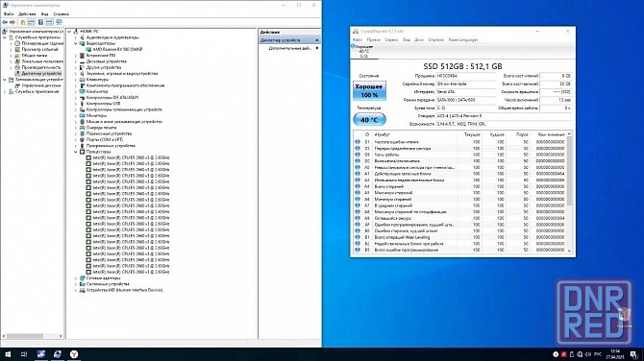
Task: Collapse the Видеоадаптеры device category
Action: pos(76,43)
